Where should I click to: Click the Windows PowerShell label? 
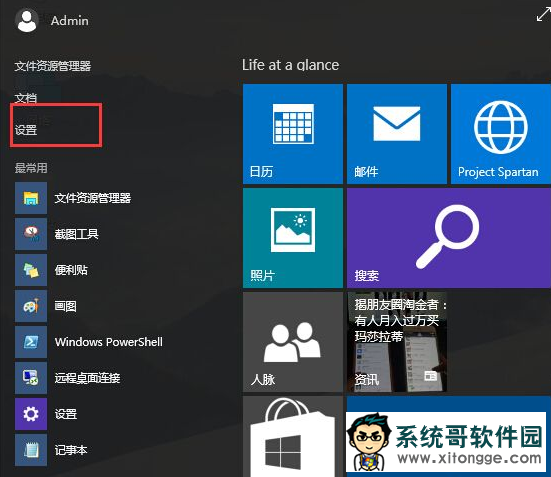click(x=109, y=342)
